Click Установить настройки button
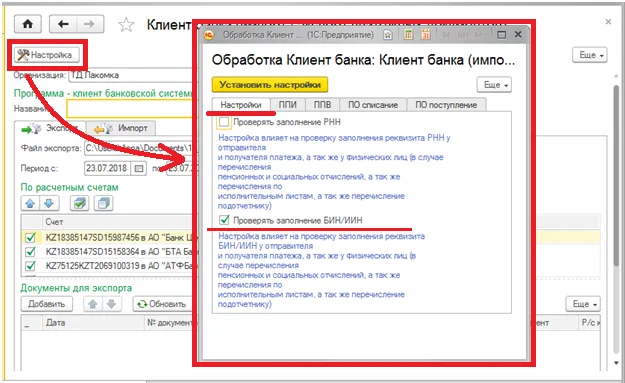This screenshot has height=383, width=625. coord(270,84)
